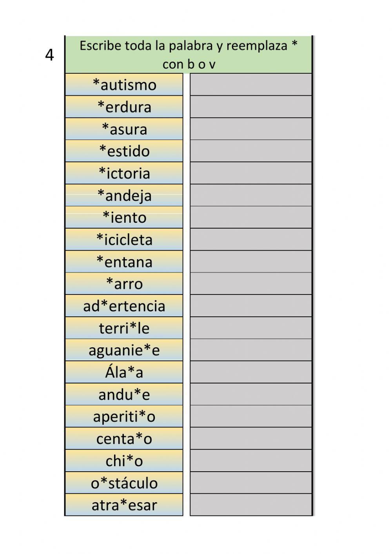
Task: Click the answer box for ad*ertencia
Action: [251, 305]
